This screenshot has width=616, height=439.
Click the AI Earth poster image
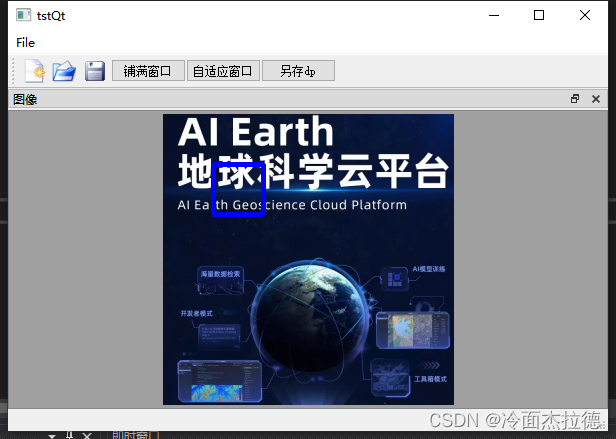coord(308,259)
